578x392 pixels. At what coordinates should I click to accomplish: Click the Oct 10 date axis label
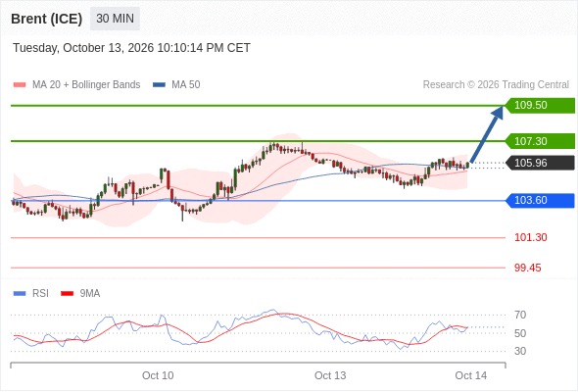[x=158, y=375]
